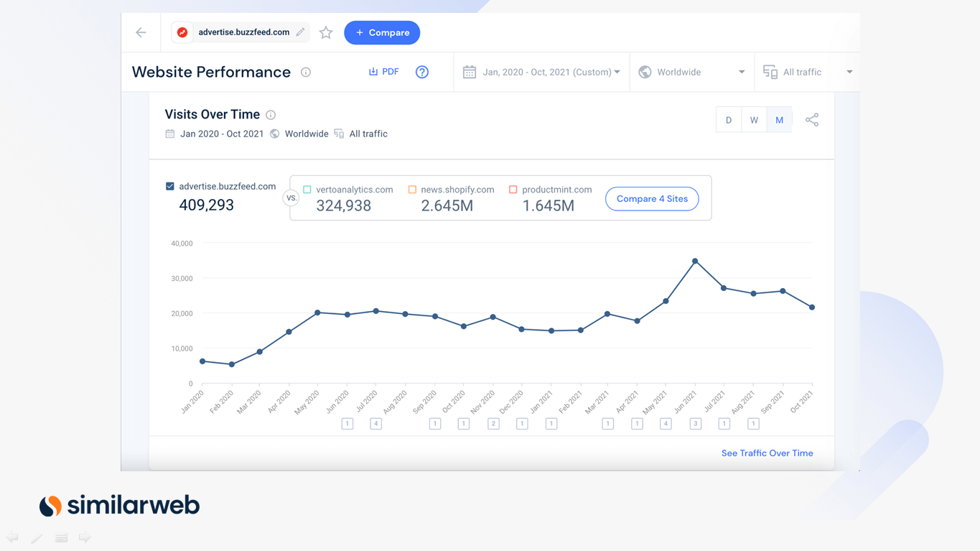
Task: Open the date range dropdown
Action: [x=542, y=72]
